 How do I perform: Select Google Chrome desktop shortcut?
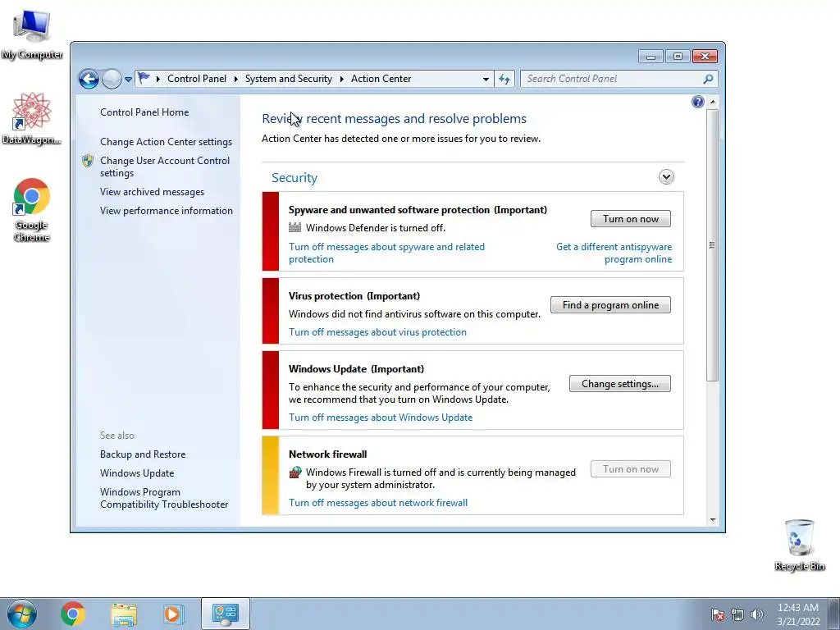(31, 209)
